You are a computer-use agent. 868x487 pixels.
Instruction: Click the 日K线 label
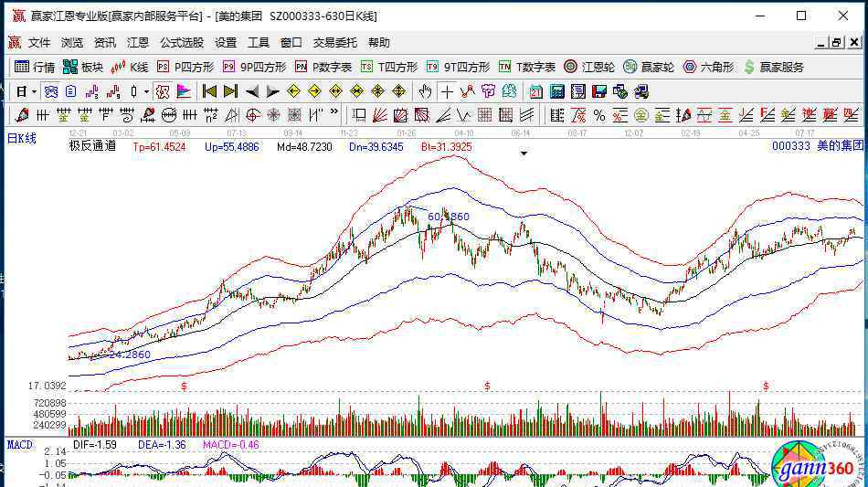click(22, 138)
